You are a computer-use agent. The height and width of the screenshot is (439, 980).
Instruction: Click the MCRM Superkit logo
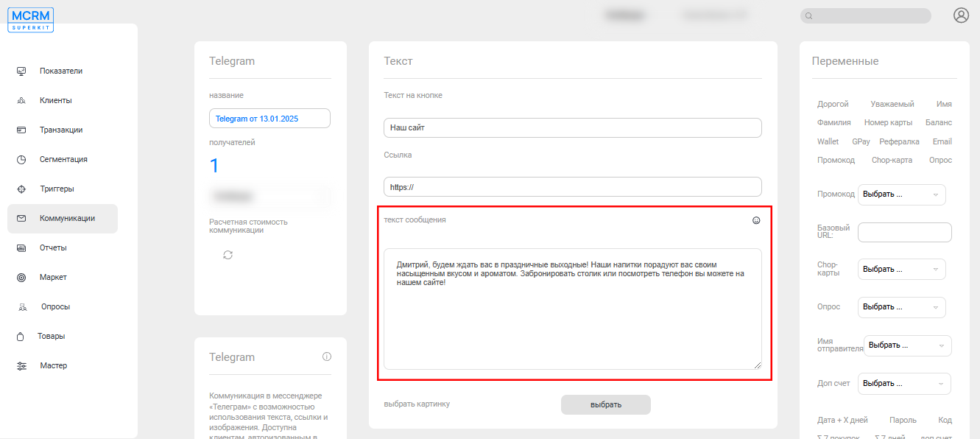click(31, 20)
